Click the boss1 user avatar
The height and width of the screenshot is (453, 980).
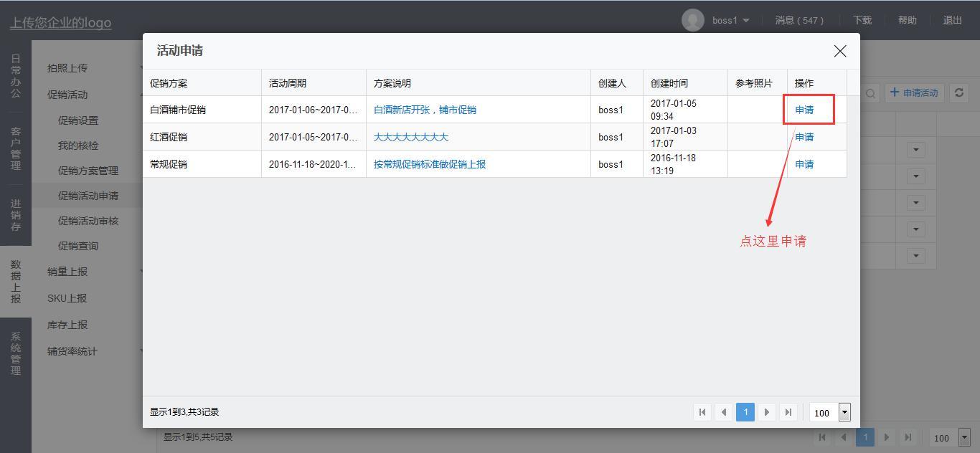point(692,20)
